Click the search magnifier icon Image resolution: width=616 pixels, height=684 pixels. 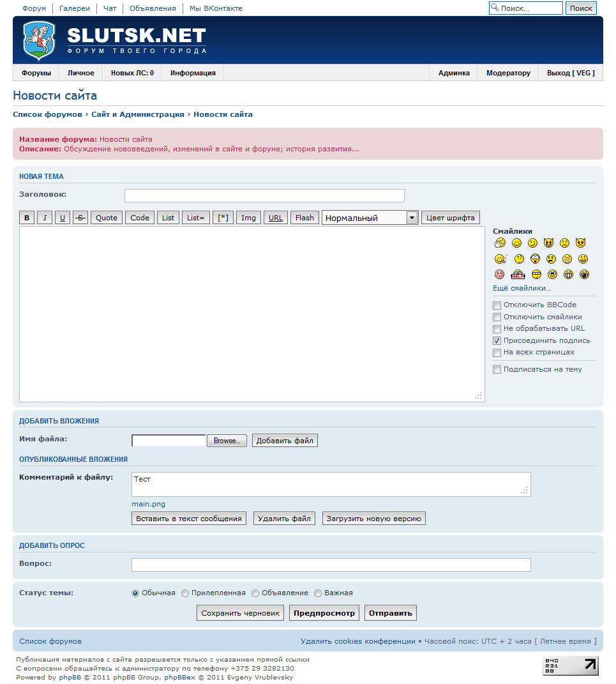click(x=495, y=8)
